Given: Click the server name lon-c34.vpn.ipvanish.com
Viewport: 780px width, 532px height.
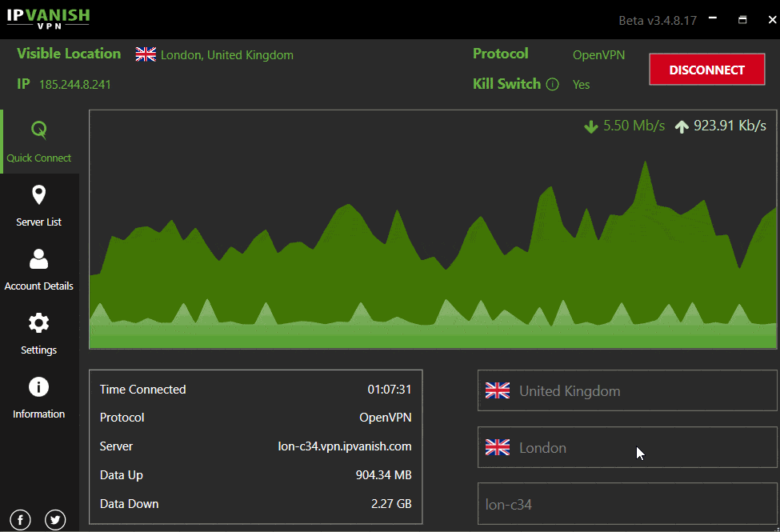Looking at the screenshot, I should tap(345, 446).
